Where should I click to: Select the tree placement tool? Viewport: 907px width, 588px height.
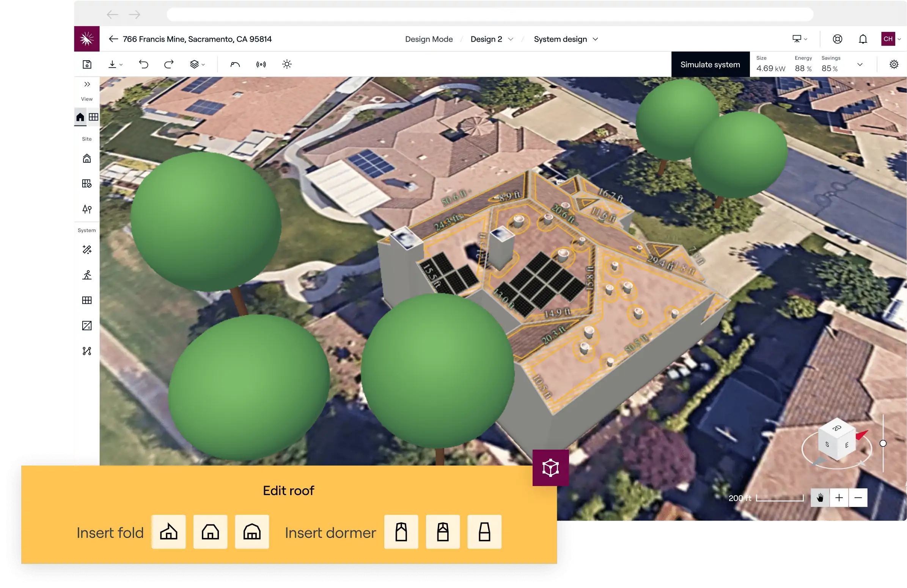pyautogui.click(x=87, y=209)
